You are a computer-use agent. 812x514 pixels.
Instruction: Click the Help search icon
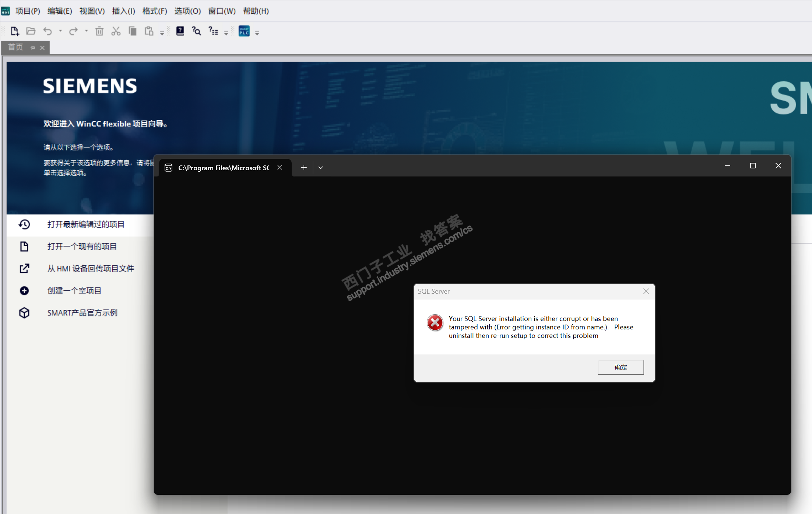pyautogui.click(x=197, y=31)
